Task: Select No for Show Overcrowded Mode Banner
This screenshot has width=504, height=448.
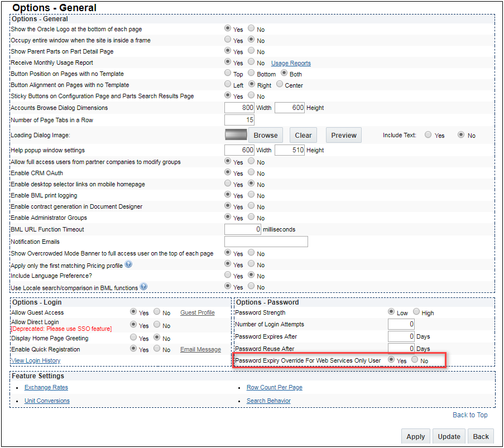Action: [251, 253]
